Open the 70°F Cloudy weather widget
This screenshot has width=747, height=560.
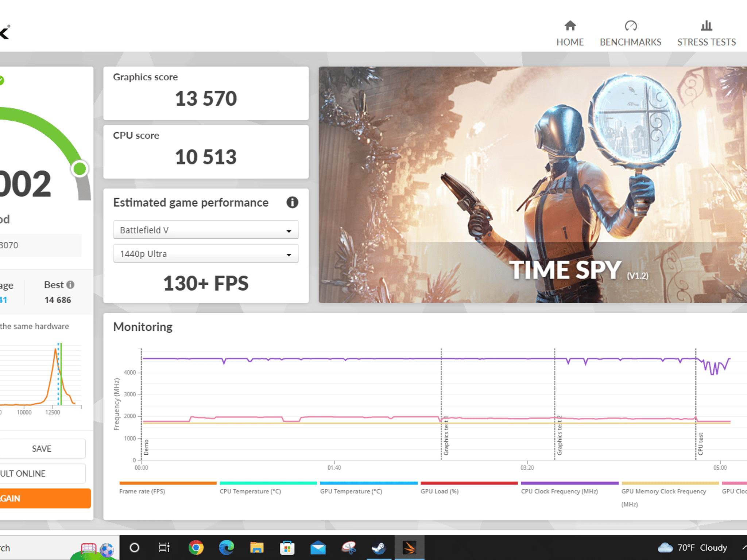coord(692,548)
